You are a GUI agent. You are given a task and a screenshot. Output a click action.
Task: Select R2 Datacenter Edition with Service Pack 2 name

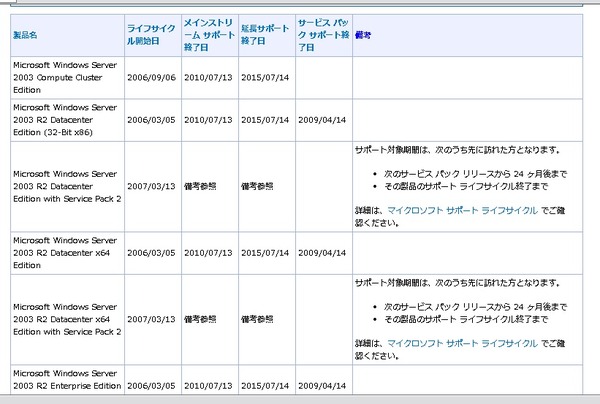[x=67, y=186]
